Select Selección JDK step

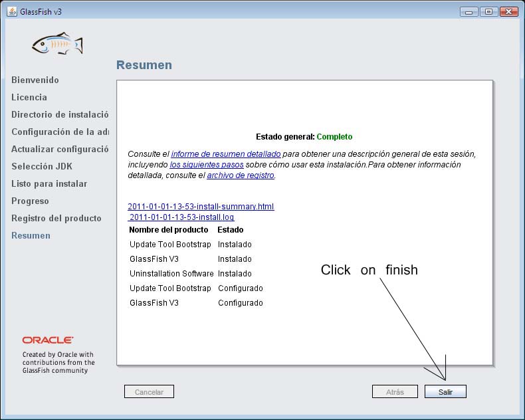click(x=42, y=166)
